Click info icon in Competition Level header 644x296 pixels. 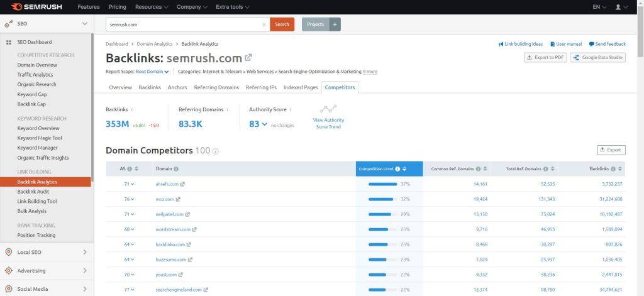397,168
